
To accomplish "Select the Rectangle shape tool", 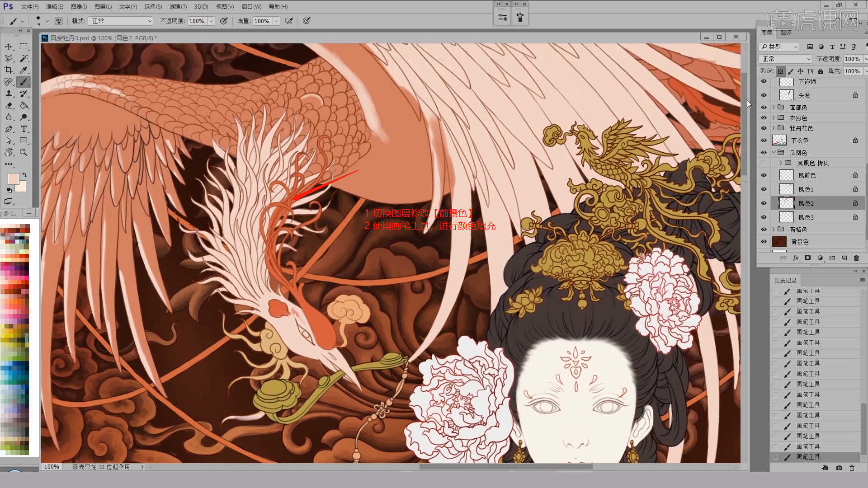I will point(24,141).
